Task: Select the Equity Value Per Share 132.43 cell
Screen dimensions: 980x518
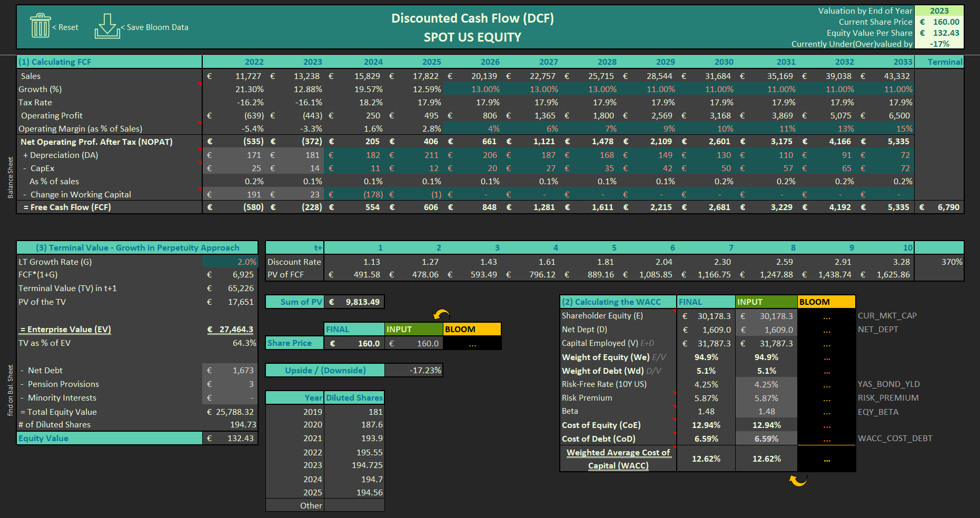Action: click(x=939, y=33)
